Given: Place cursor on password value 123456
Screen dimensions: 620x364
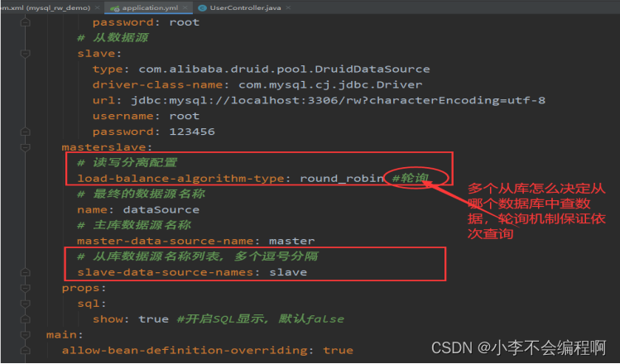Looking at the screenshot, I should click(191, 131).
